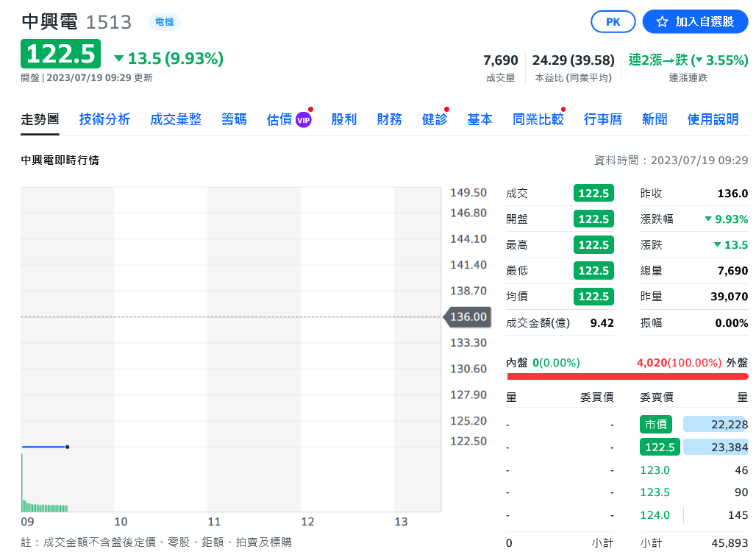
Task: Click the red 內盤/外盤 ratio bar
Action: point(627,376)
